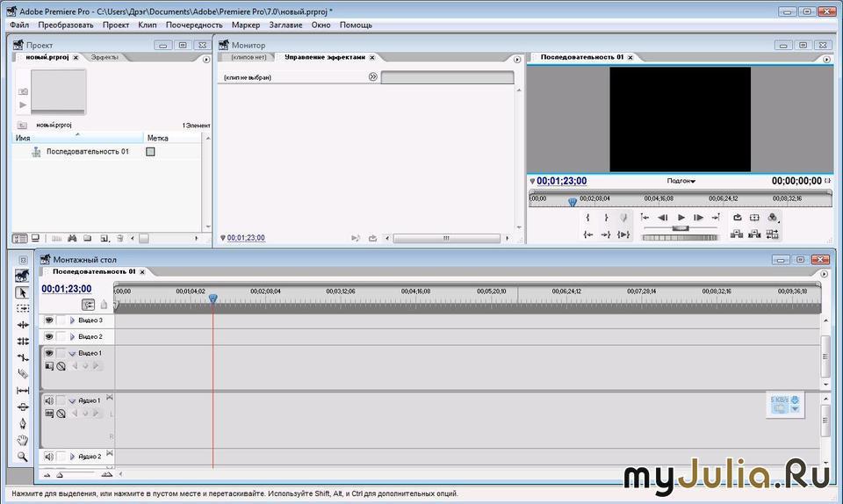Switch Project panel to icon view
843x504 pixels.
(x=35, y=238)
